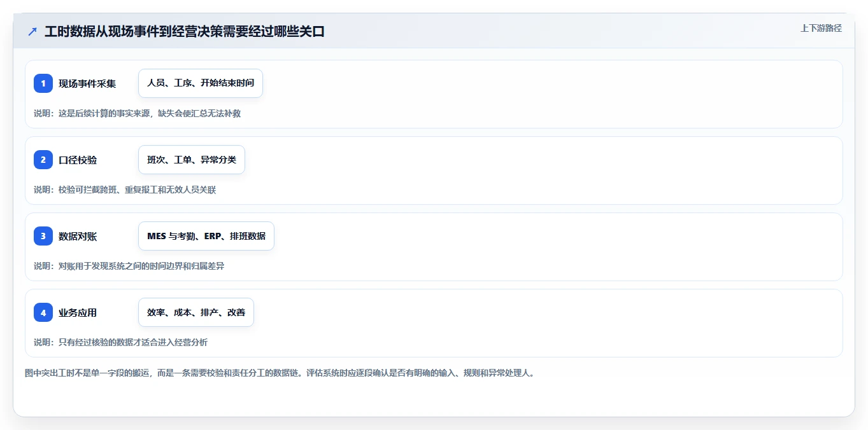This screenshot has width=868, height=430.
Task: Click the 上下游路径 label in the header
Action: tap(821, 28)
